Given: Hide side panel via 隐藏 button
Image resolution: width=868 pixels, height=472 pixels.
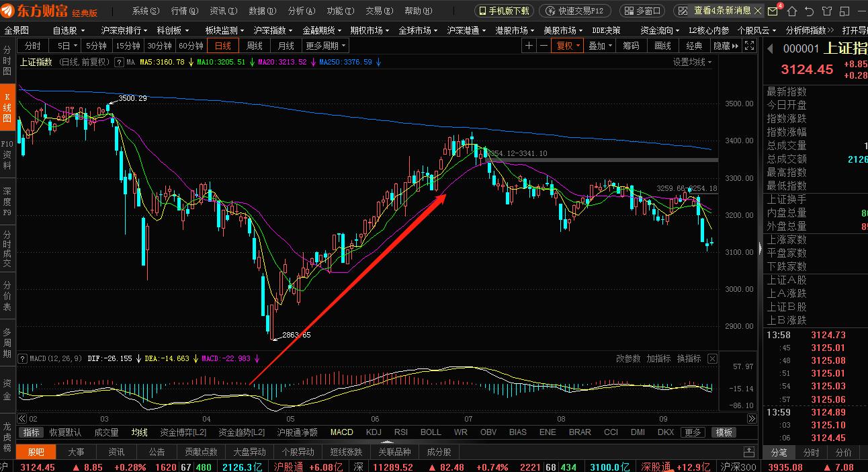Looking at the screenshot, I should [x=726, y=45].
